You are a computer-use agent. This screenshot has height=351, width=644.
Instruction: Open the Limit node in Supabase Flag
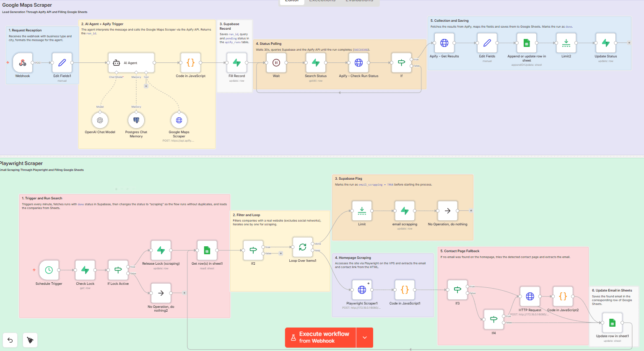click(362, 211)
